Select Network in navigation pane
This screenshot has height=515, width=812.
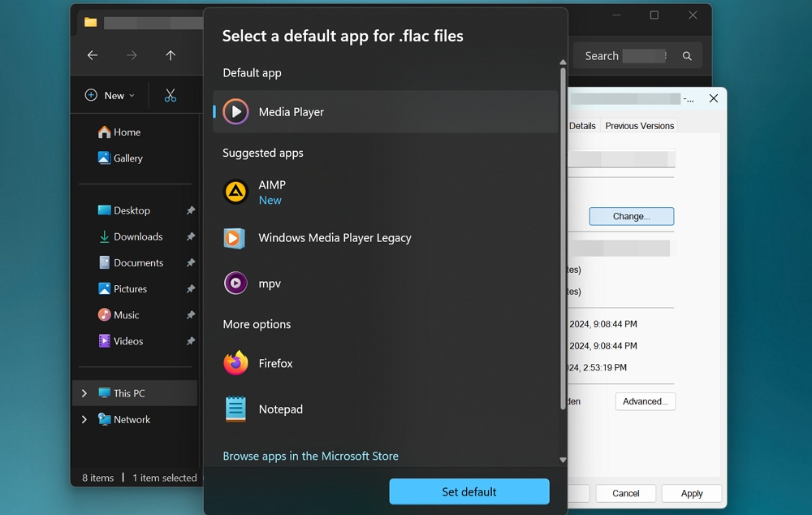pyautogui.click(x=123, y=420)
